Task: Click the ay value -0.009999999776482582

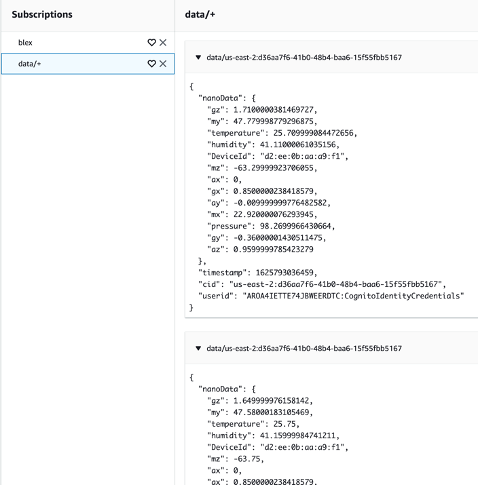Action: coord(280,203)
